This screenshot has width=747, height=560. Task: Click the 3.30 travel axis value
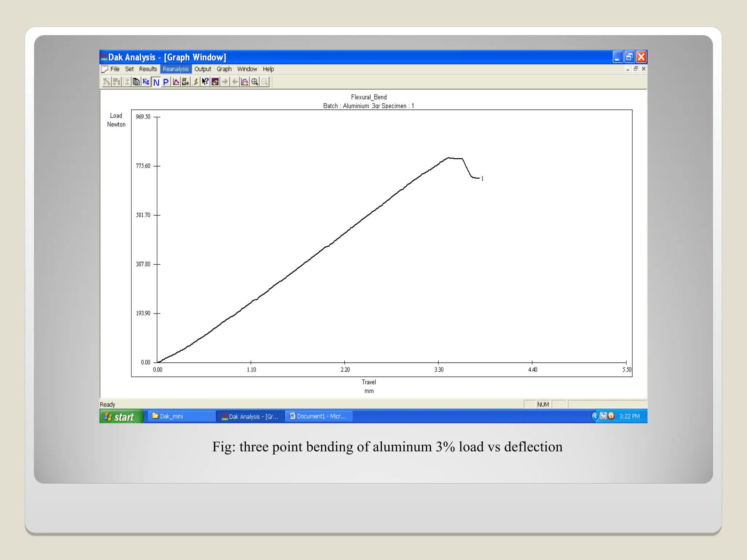pos(439,370)
